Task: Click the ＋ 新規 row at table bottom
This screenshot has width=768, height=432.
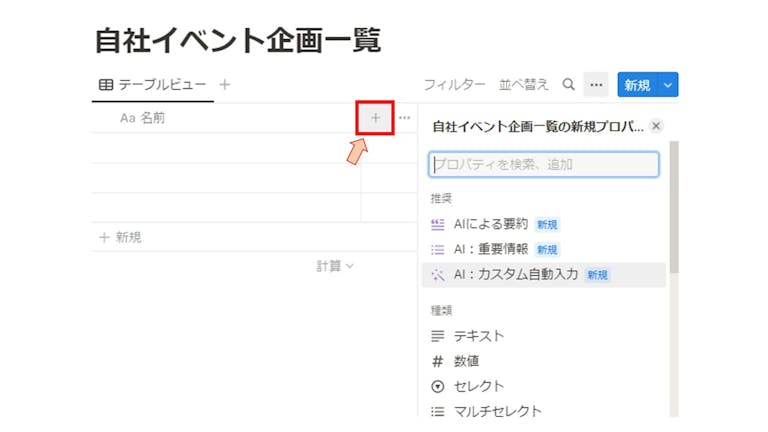Action: (254, 238)
